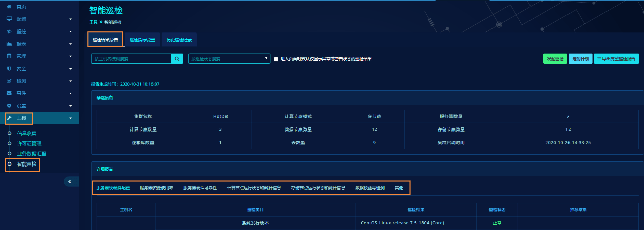Viewport: 644px width, 230px height.
Task: Click the chart icon beside 报表
Action: pos(9,44)
